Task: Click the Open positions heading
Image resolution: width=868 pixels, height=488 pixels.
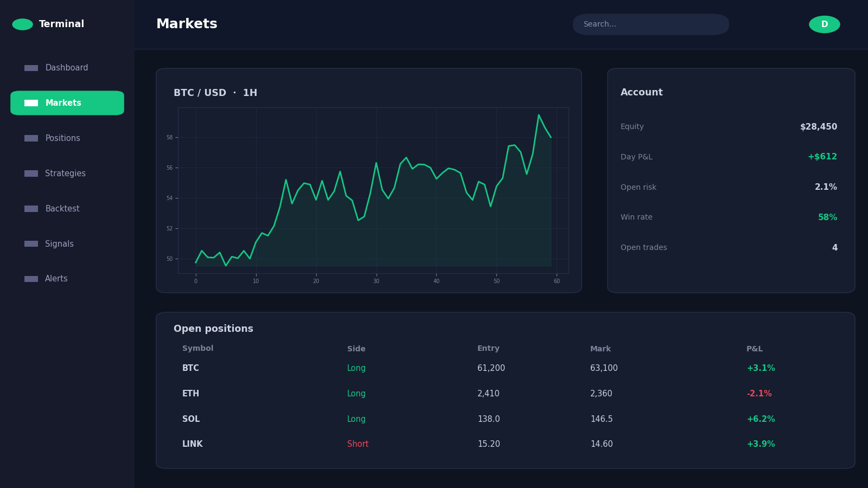Action: click(213, 329)
